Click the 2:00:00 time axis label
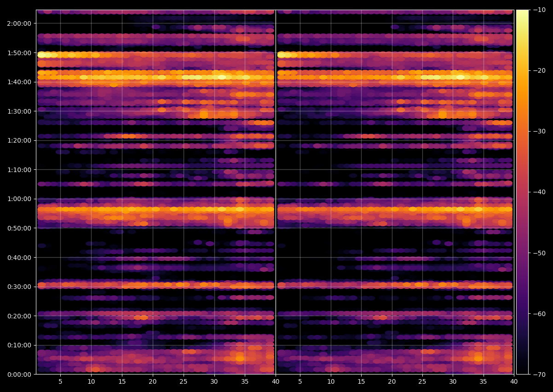This screenshot has width=553, height=392. tap(19, 23)
